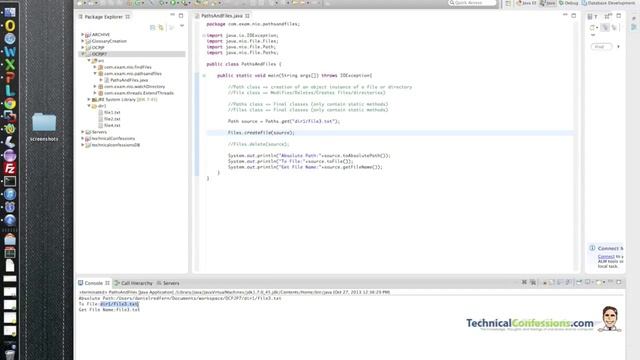This screenshot has height=360, width=640.
Task: Click the Paths.get("dir1/file3.txt") source line
Action: [284, 121]
